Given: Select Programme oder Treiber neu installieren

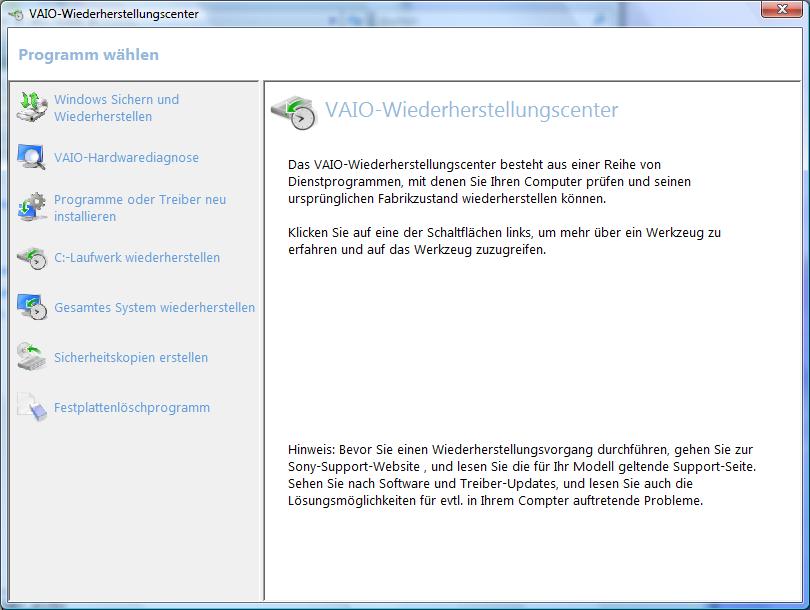Looking at the screenshot, I should coord(140,208).
